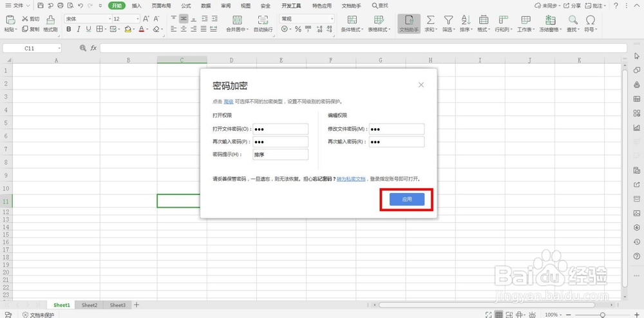This screenshot has width=644, height=318.
Task: Click the modify file password (修改文件密码) field
Action: [397, 129]
